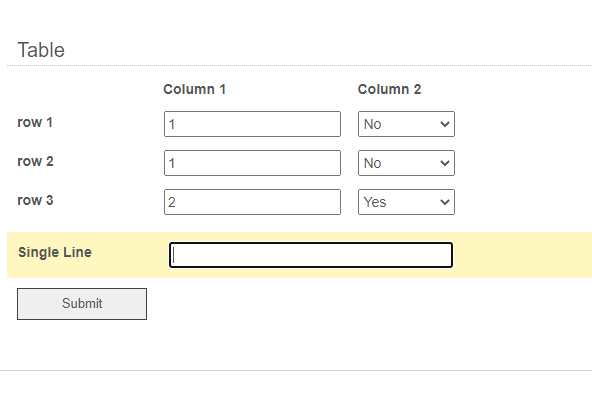
Task: Click the Single Line field label
Action: 55,252
